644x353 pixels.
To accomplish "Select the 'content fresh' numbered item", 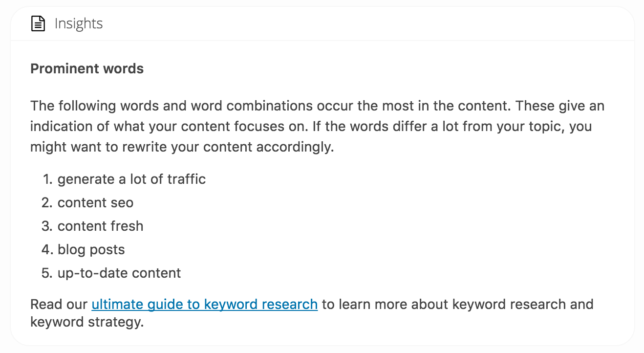I will pos(100,226).
